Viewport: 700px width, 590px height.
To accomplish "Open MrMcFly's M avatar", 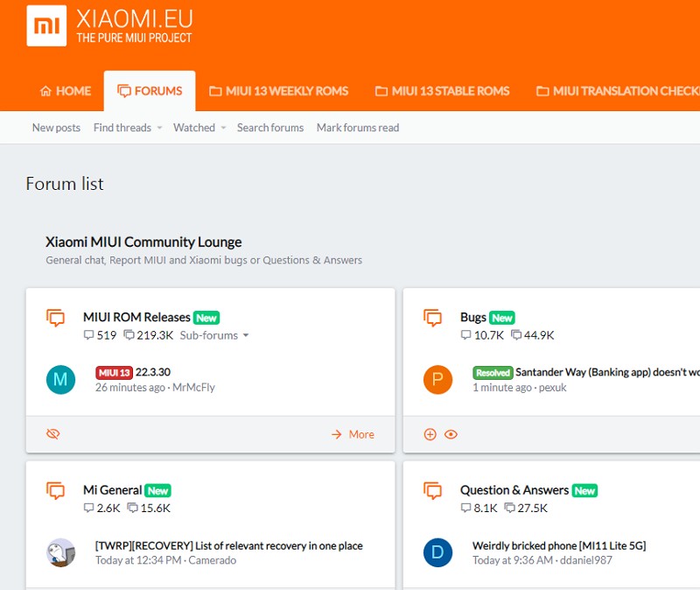I will point(60,380).
